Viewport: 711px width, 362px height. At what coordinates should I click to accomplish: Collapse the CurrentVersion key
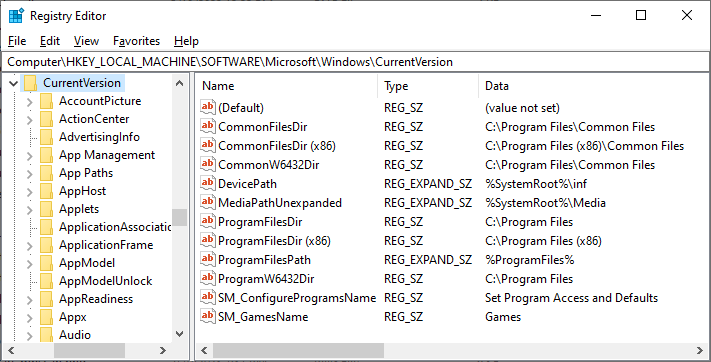tap(14, 83)
